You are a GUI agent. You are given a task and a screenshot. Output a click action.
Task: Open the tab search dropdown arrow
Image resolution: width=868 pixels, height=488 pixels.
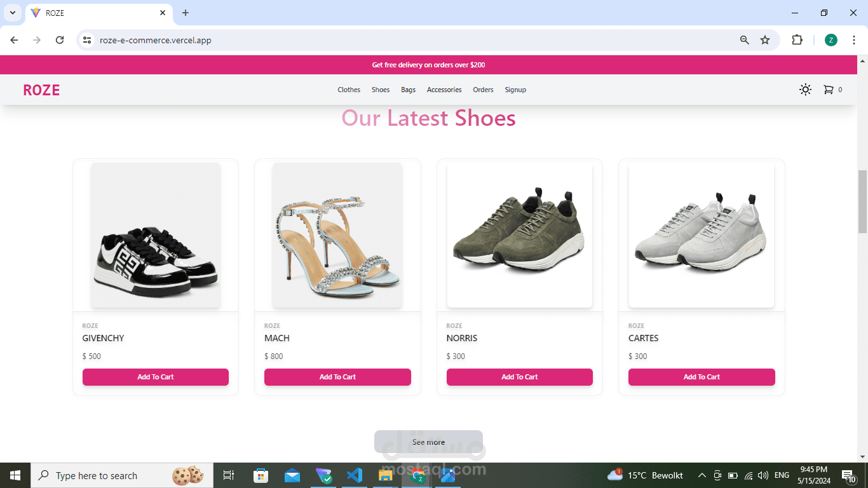pos(13,13)
